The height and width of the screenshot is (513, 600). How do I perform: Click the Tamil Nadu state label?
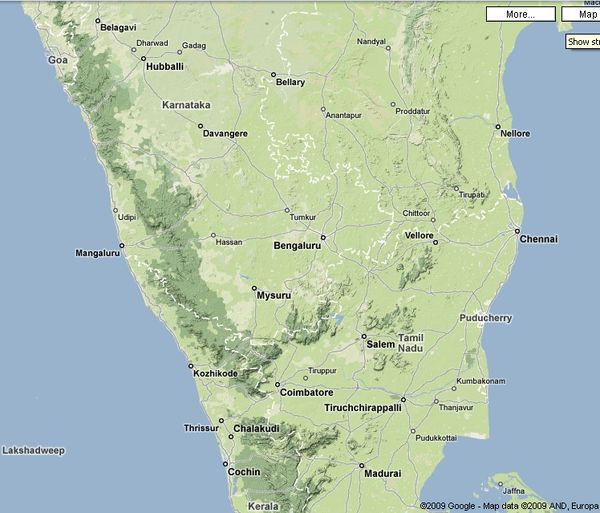click(x=411, y=344)
